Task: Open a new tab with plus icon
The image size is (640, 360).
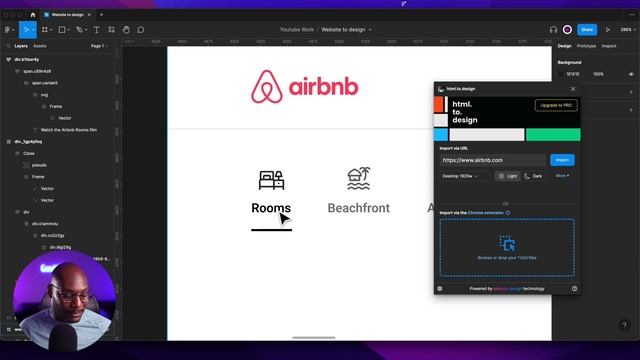Action: [102, 15]
